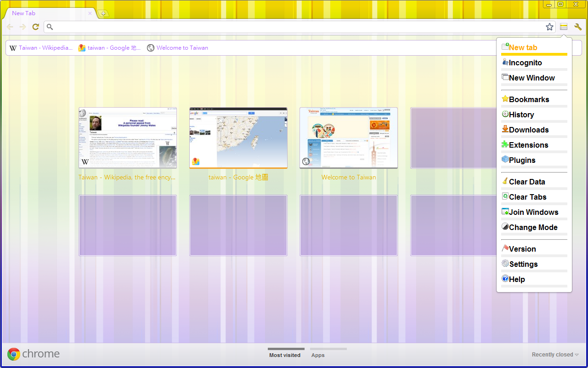The image size is (588, 368).
Task: Open the Welcome to Taiwan thumbnail
Action: coord(349,138)
